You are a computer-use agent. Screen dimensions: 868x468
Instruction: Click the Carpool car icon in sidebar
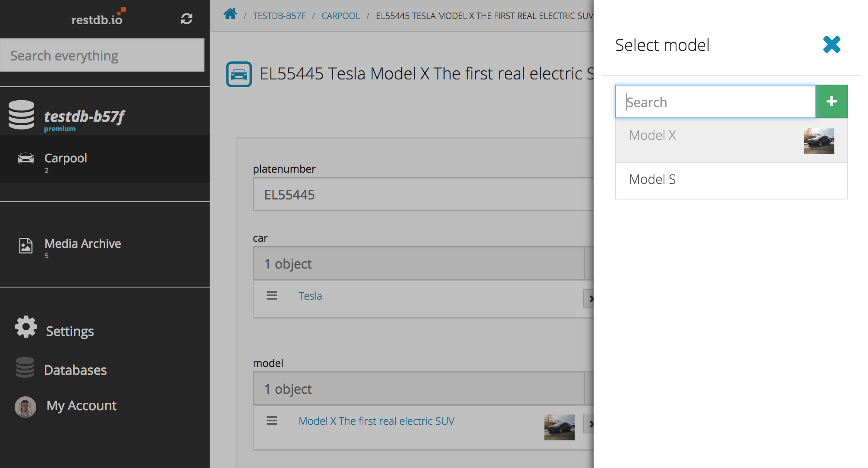[x=26, y=158]
